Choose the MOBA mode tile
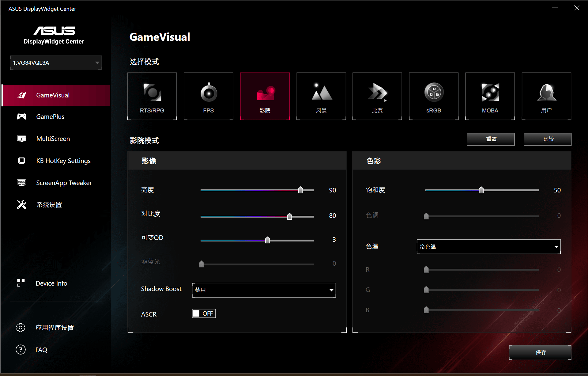This screenshot has height=376, width=588. tap(490, 96)
